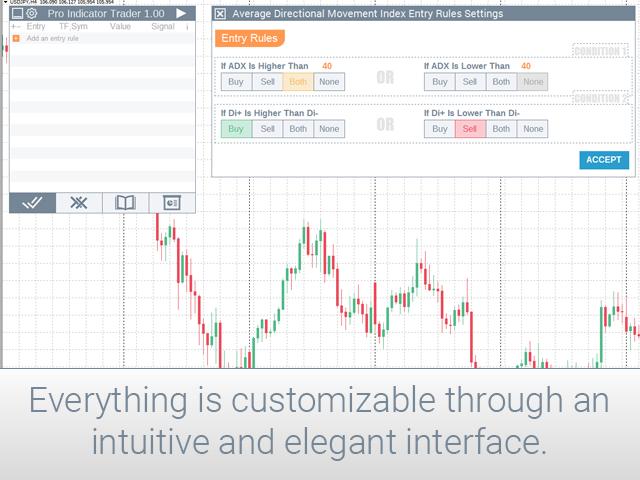Image resolution: width=640 pixels, height=480 pixels.
Task: Set Di+ Higher Than Di- to Sell
Action: pyautogui.click(x=267, y=129)
